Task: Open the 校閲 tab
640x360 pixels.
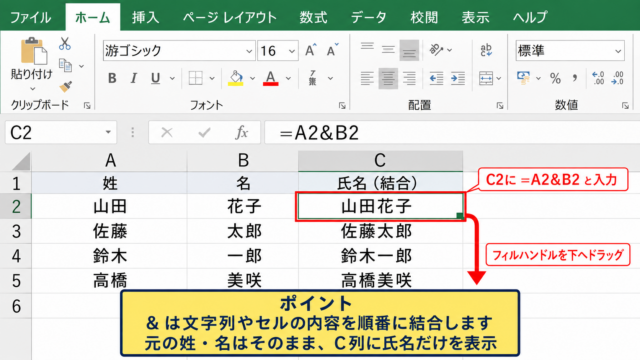Action: click(x=424, y=18)
